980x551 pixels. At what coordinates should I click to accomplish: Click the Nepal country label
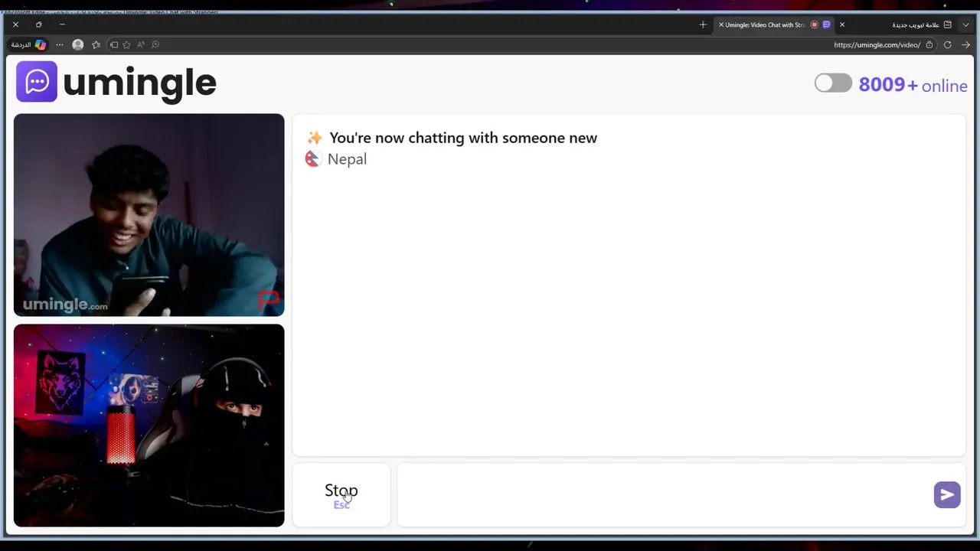pyautogui.click(x=347, y=159)
